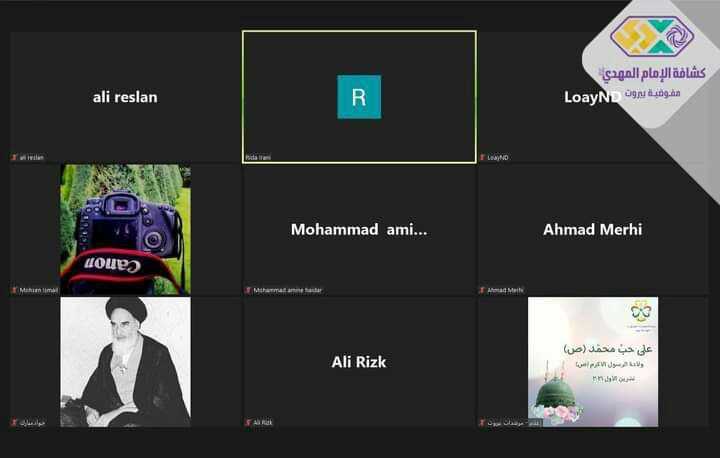Click muted mic icon beside Ahmad Merhi label
The height and width of the screenshot is (458, 720).
coord(482,290)
